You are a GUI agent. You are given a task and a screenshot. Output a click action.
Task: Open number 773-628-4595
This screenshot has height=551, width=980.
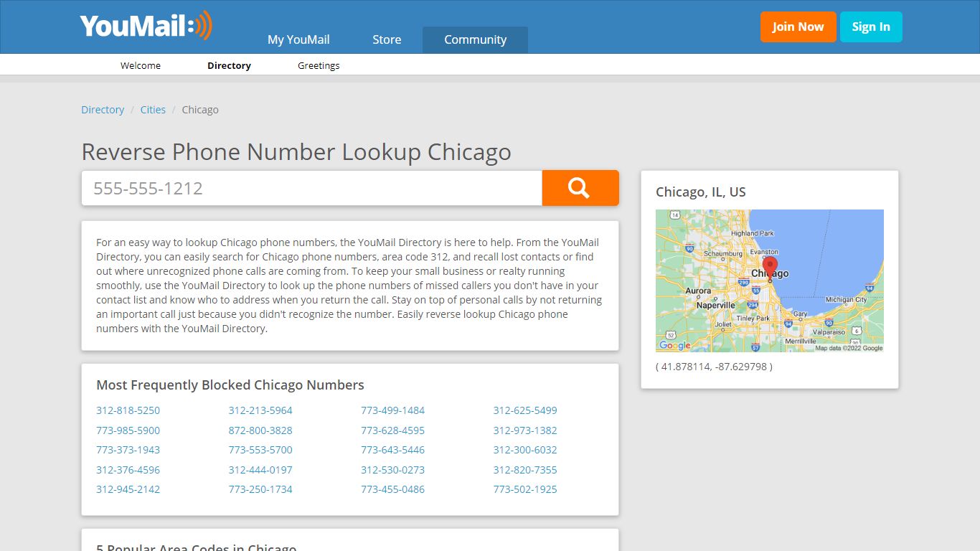point(392,430)
